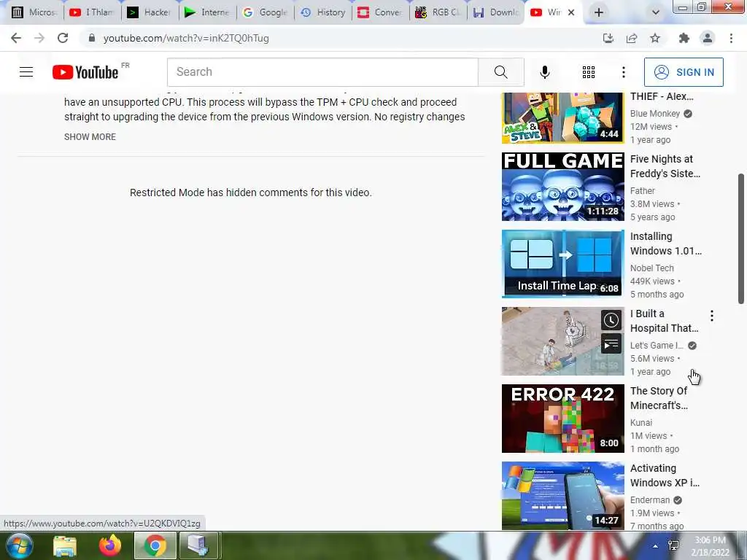
Task: Open the YouTube hamburger guide menu
Action: [26, 72]
